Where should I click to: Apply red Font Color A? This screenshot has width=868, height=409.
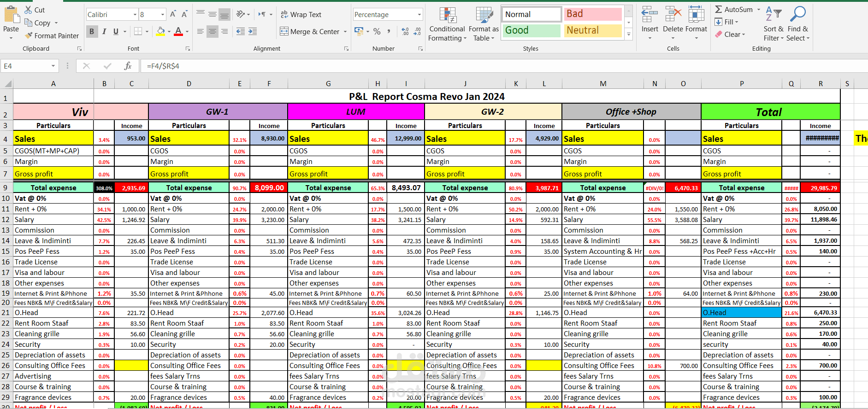[178, 31]
